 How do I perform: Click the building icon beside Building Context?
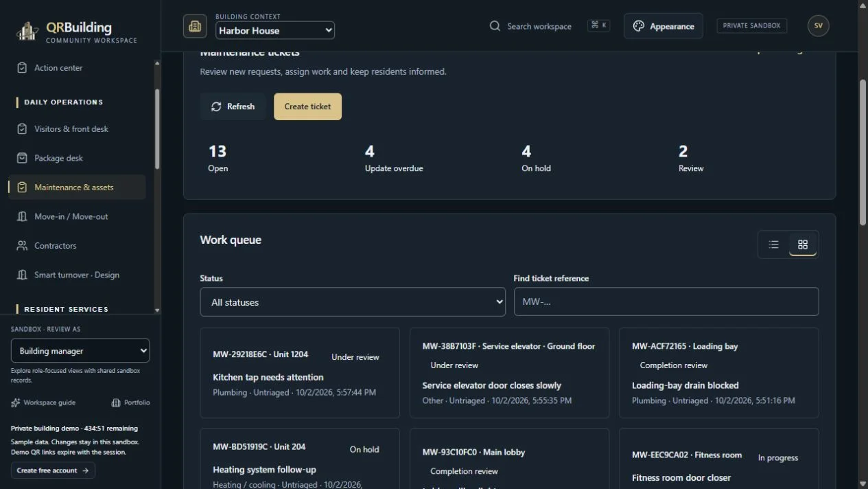click(x=195, y=26)
